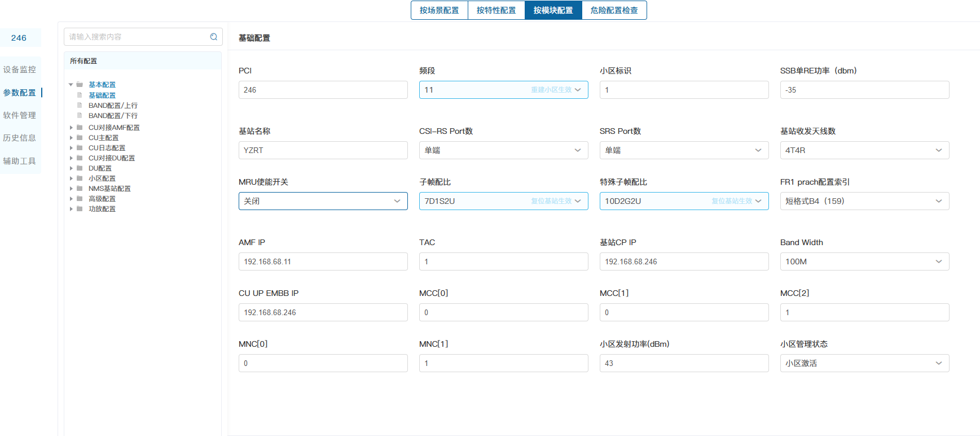Select the BAND配置/下行 tree item
The image size is (980, 436).
tap(113, 116)
